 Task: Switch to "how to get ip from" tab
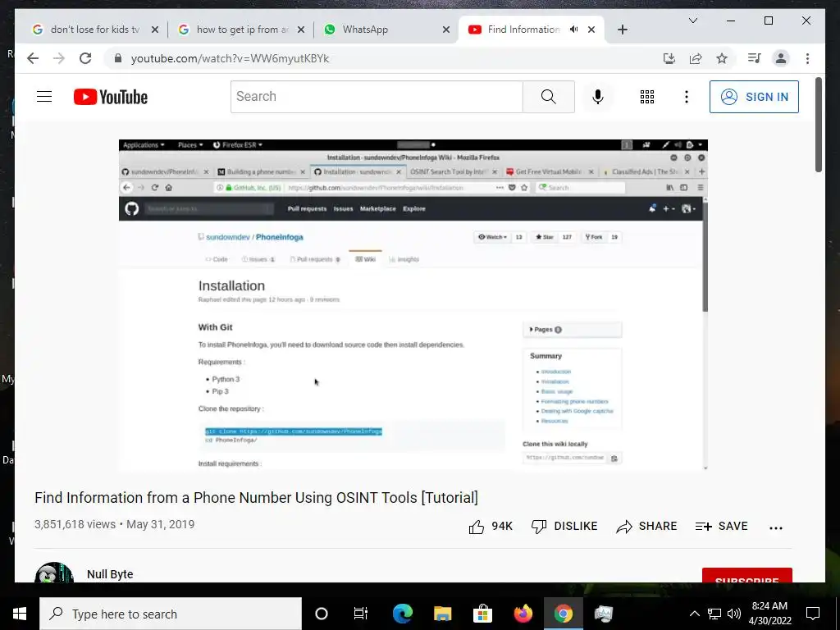pyautogui.click(x=241, y=30)
